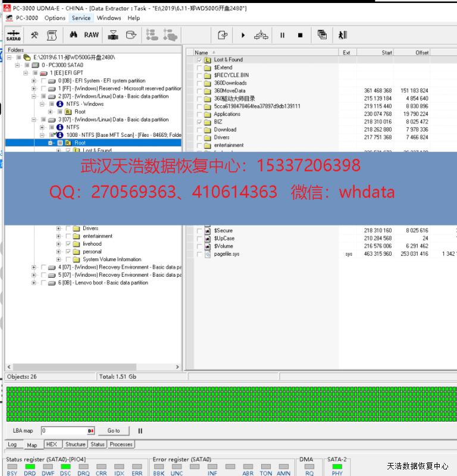Screen dimensions: 457x476
Task: Start RAW recovery from toolbar
Action: (x=92, y=35)
